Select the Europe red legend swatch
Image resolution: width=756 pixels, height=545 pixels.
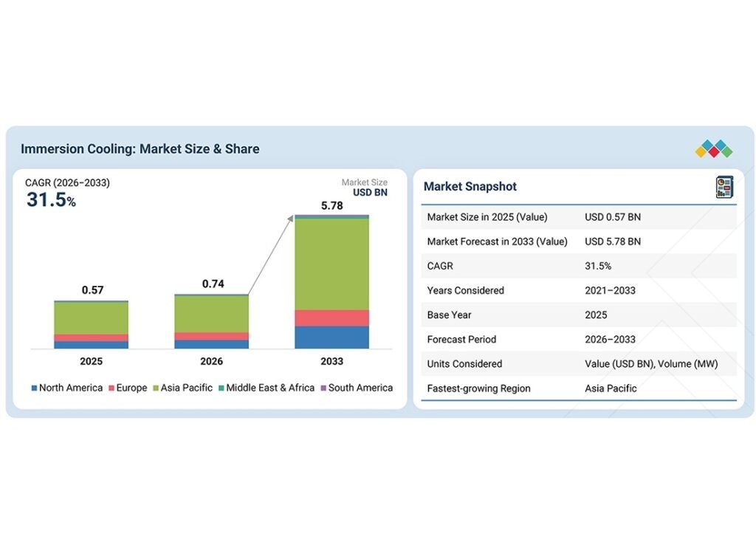click(x=111, y=388)
